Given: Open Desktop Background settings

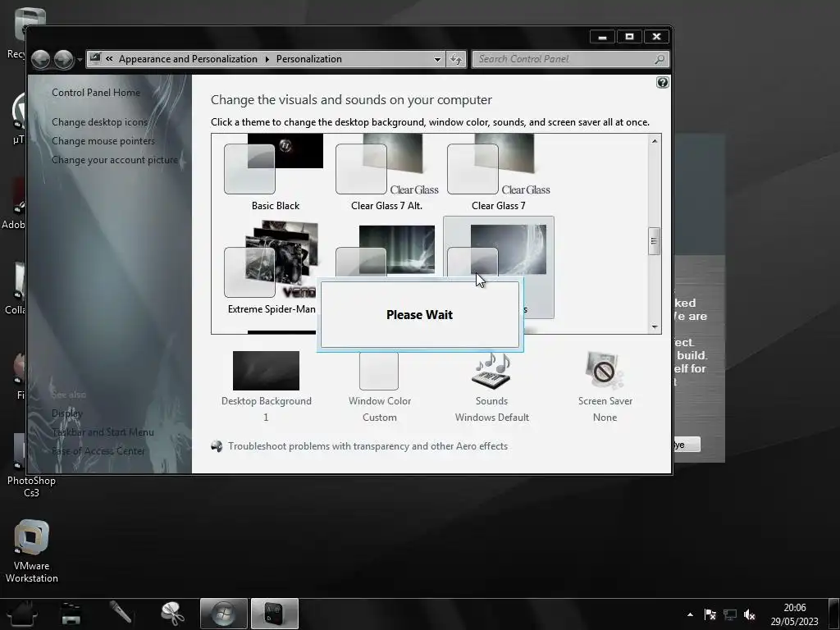Looking at the screenshot, I should click(x=267, y=371).
